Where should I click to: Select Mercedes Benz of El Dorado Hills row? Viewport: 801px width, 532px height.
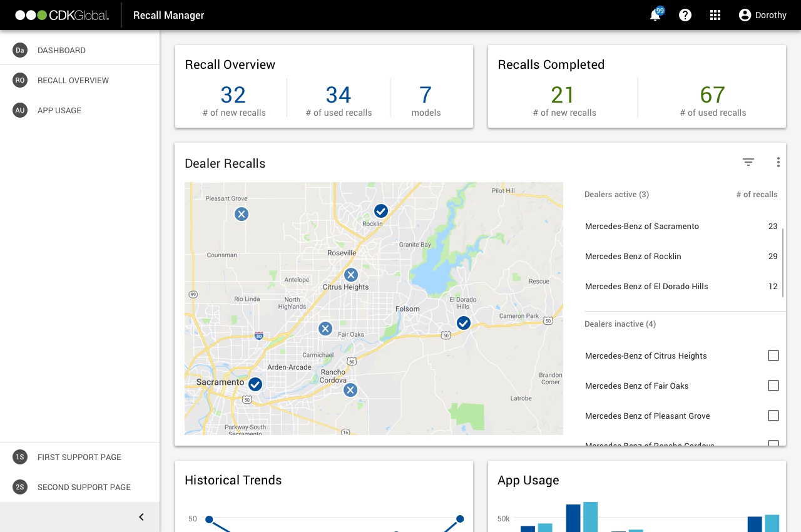(x=681, y=286)
